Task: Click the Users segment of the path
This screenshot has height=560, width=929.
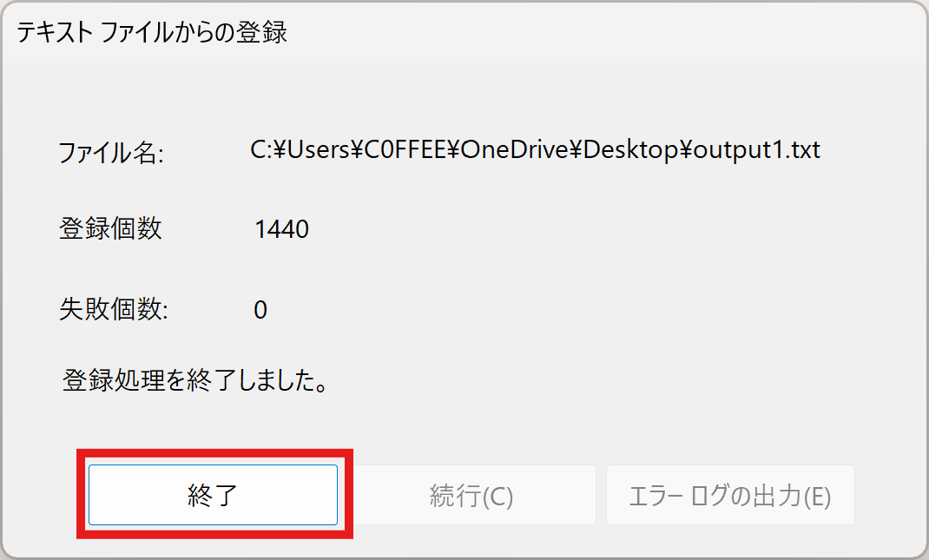Action: (x=318, y=150)
